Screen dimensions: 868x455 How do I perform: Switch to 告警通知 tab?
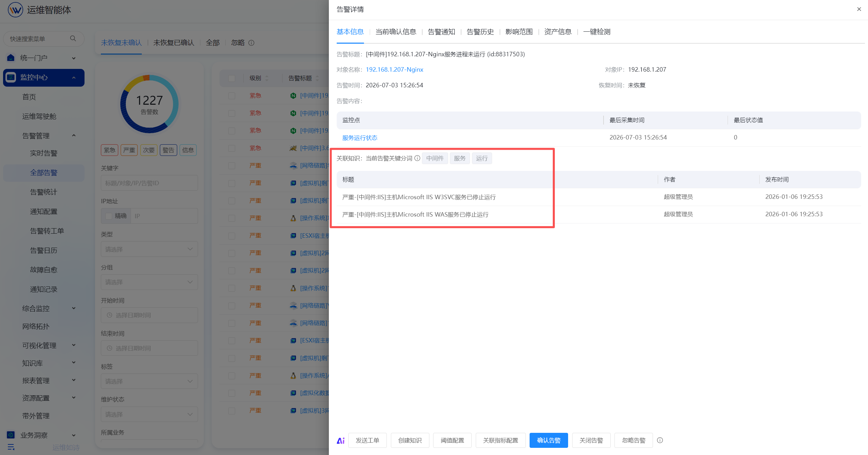click(441, 32)
